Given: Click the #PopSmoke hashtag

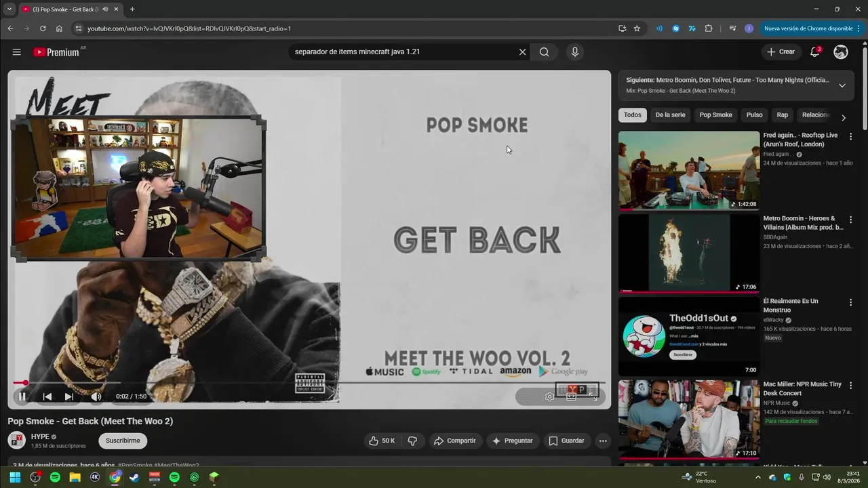Looking at the screenshot, I should click(x=135, y=465).
